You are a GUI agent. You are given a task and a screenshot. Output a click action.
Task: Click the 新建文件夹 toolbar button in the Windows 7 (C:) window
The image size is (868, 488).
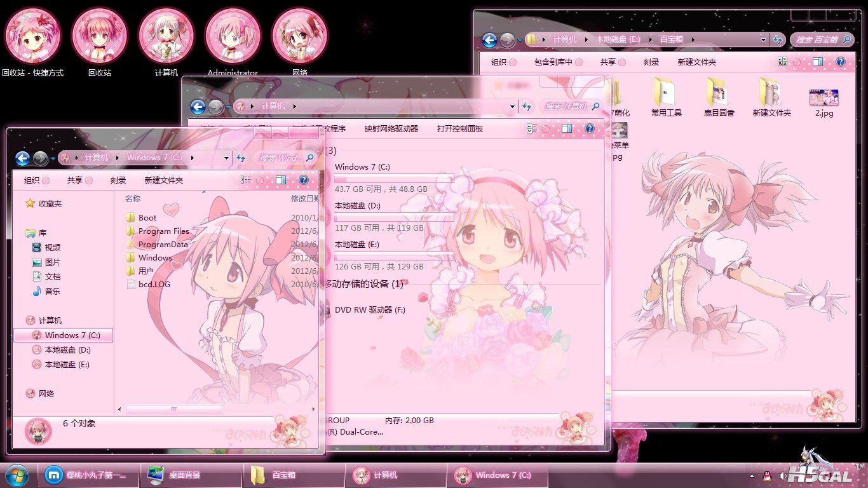164,180
